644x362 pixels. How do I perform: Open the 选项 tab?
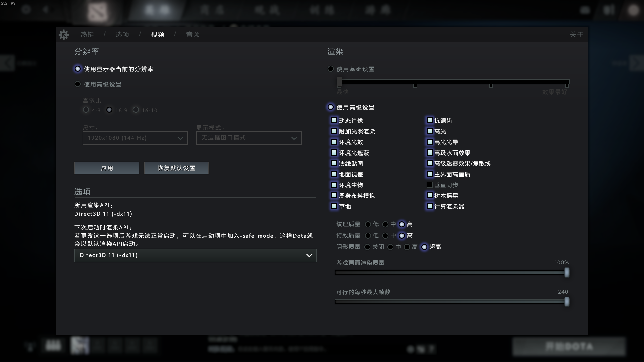[122, 35]
